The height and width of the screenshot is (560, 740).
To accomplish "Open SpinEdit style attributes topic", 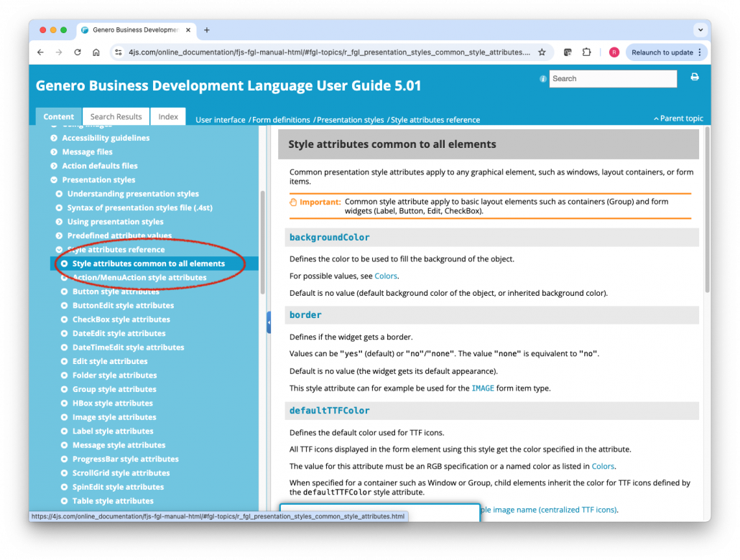I will click(118, 487).
